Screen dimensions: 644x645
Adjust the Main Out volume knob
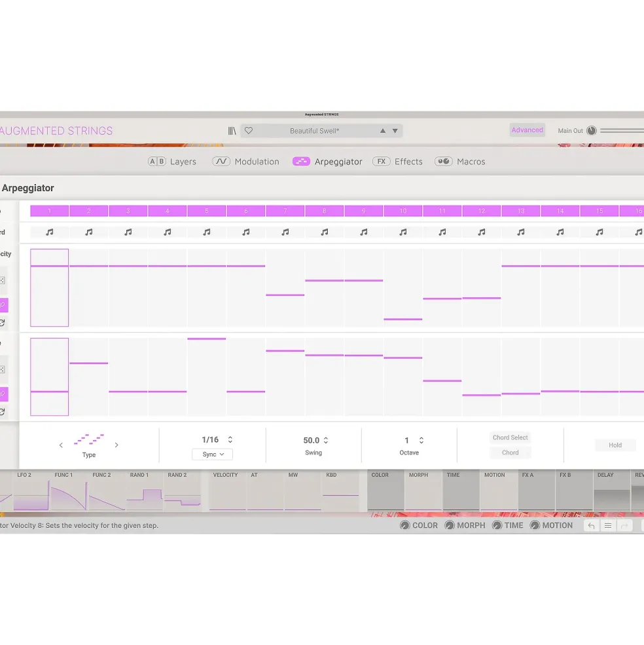[592, 130]
